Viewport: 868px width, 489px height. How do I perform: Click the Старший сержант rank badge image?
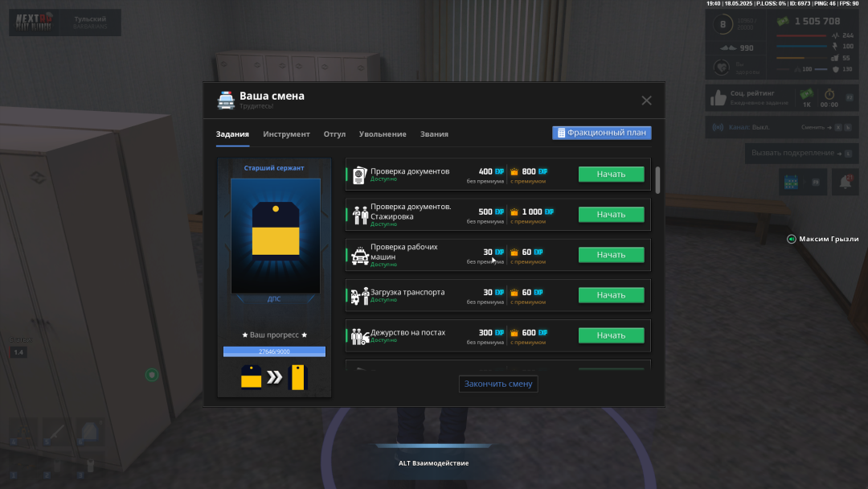click(x=275, y=236)
